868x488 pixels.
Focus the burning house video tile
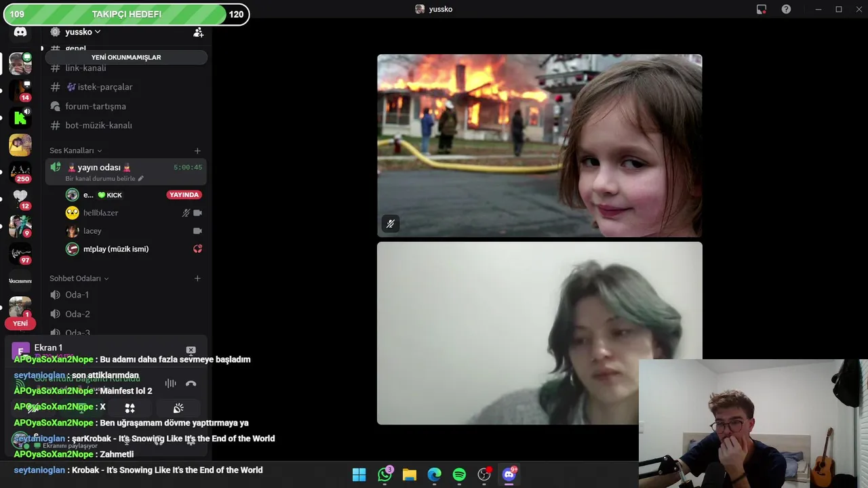pyautogui.click(x=540, y=146)
